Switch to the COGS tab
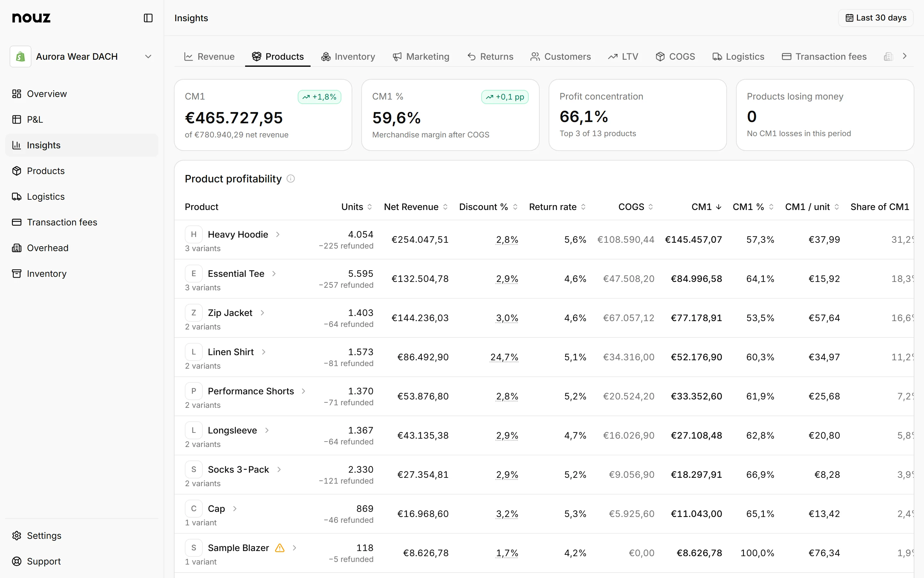Viewport: 924px width, 578px height. (x=675, y=57)
